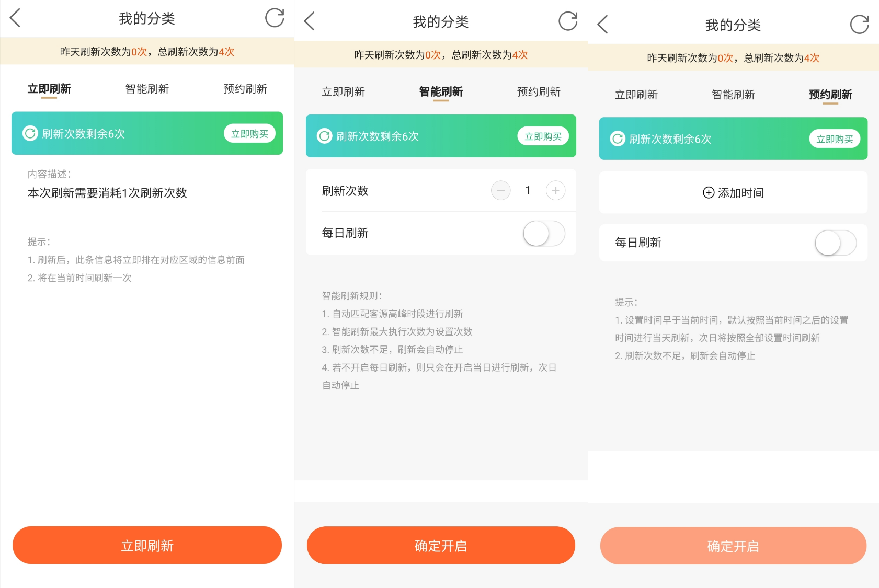Select 预约刷新 tab on right screen

830,95
